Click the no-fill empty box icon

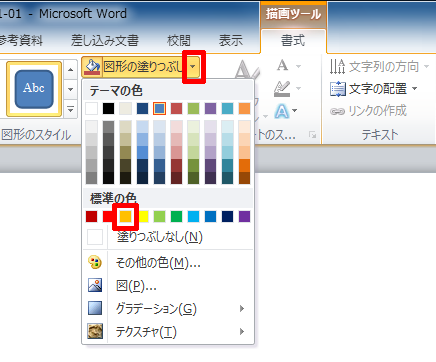coord(95,237)
